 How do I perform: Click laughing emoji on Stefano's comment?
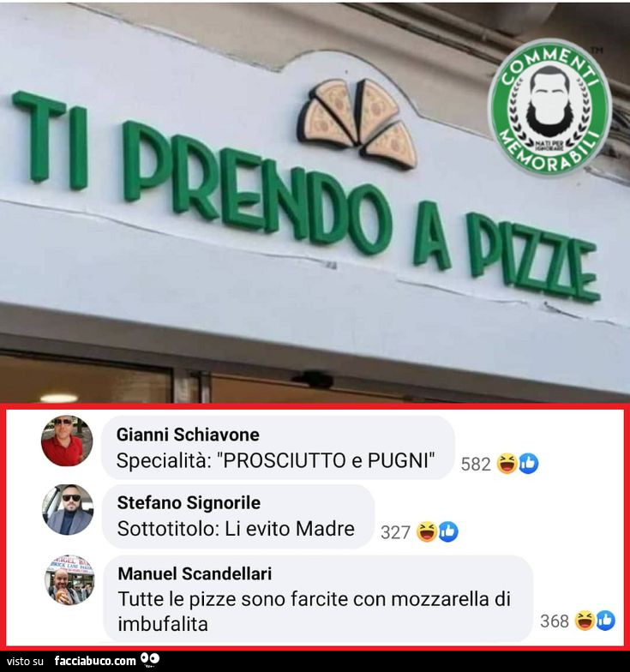pos(427,531)
